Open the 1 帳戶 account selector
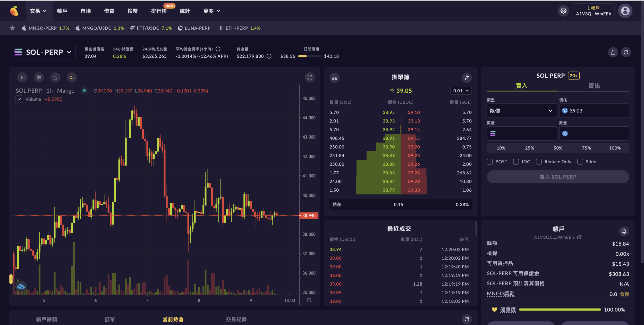 pyautogui.click(x=593, y=11)
